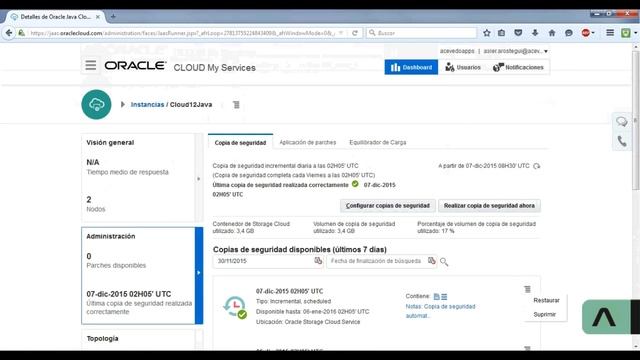Click the Notas copia de seguridad link
This screenshot has height=360, width=640.
440,311
